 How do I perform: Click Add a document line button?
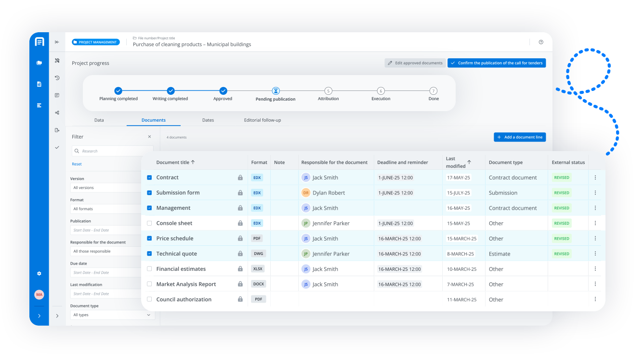point(520,137)
